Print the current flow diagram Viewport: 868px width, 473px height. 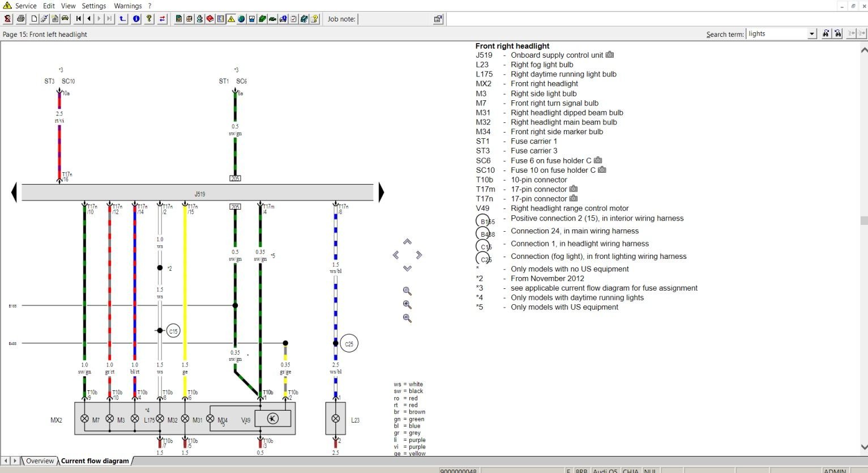click(x=20, y=19)
